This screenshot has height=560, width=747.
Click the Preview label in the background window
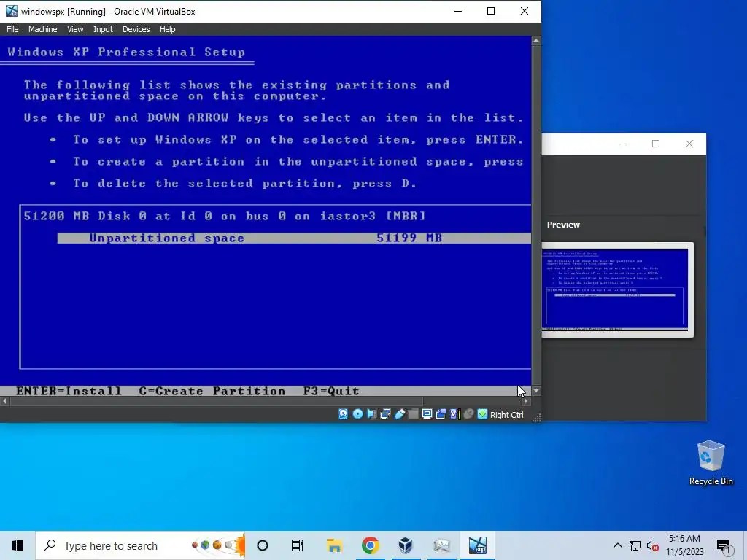coord(563,225)
